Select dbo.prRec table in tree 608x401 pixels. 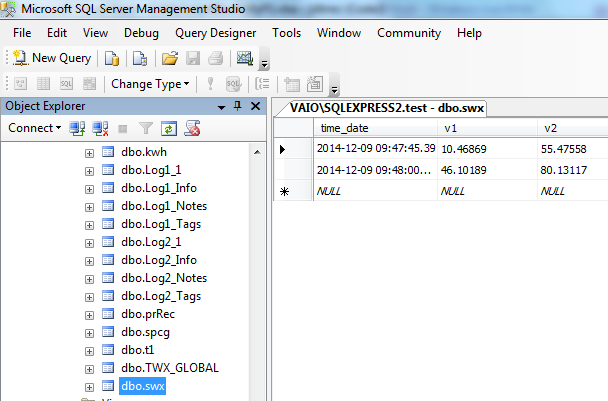pos(148,314)
